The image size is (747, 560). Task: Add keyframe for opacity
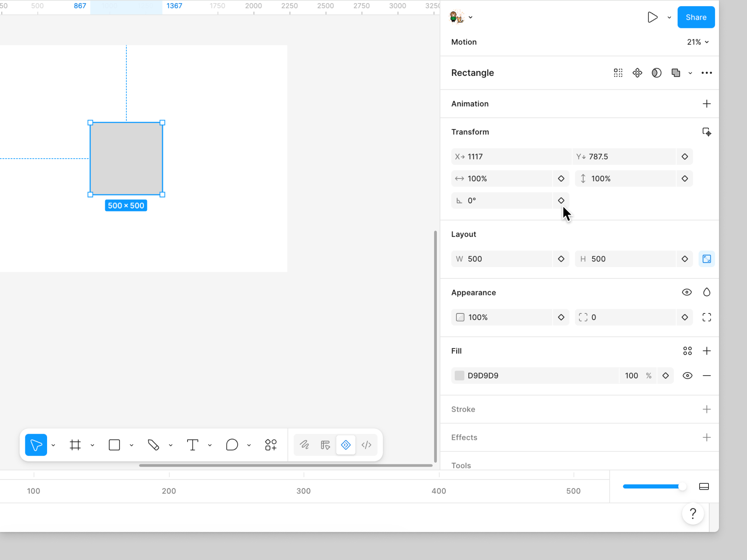(561, 317)
